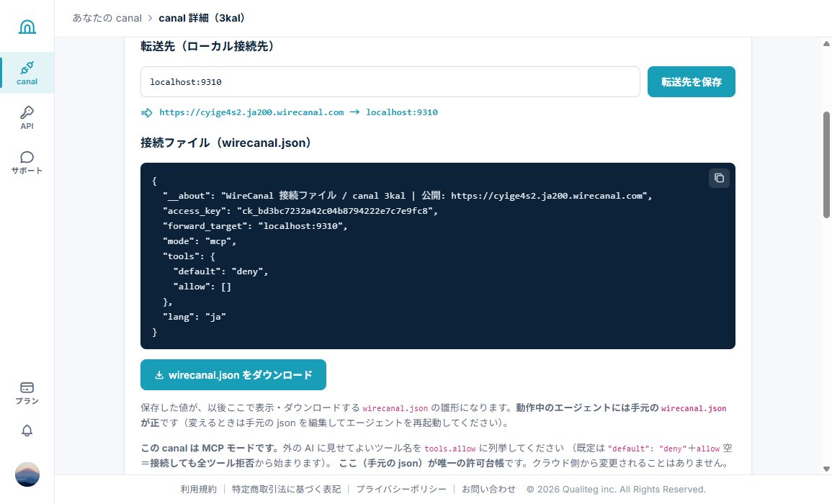Open the プライバシーポリシー footer link
Screen dimensions: 832x504
point(401,489)
